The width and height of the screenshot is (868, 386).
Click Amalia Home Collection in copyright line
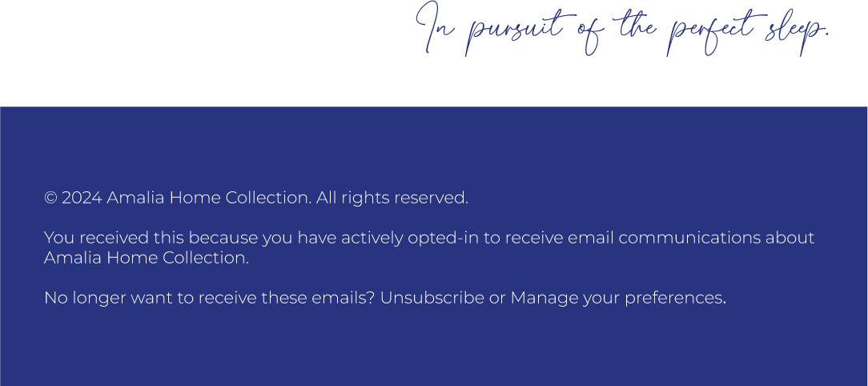tap(209, 198)
